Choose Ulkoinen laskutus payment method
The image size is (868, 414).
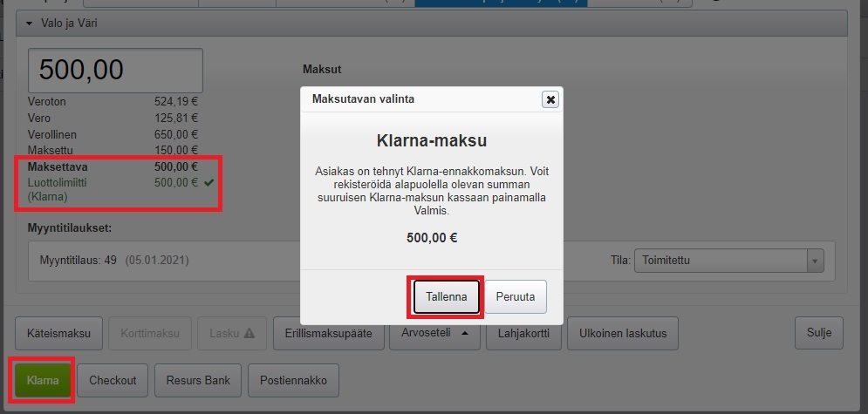pos(623,332)
